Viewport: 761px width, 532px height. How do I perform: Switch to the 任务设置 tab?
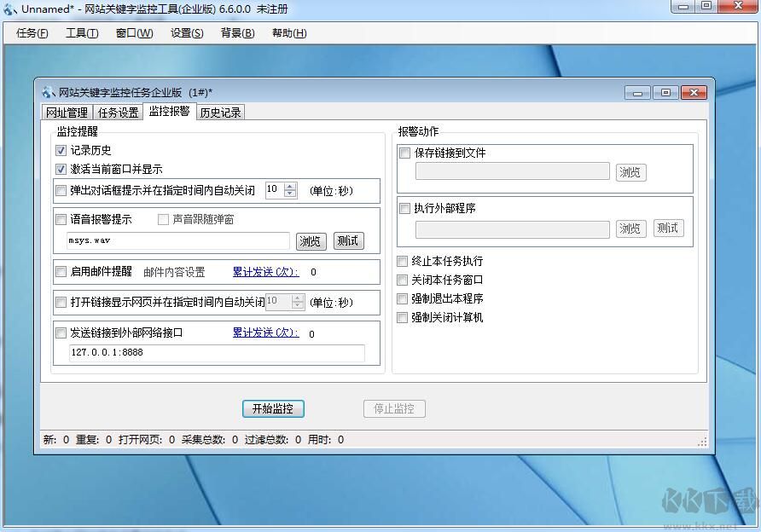click(x=118, y=113)
